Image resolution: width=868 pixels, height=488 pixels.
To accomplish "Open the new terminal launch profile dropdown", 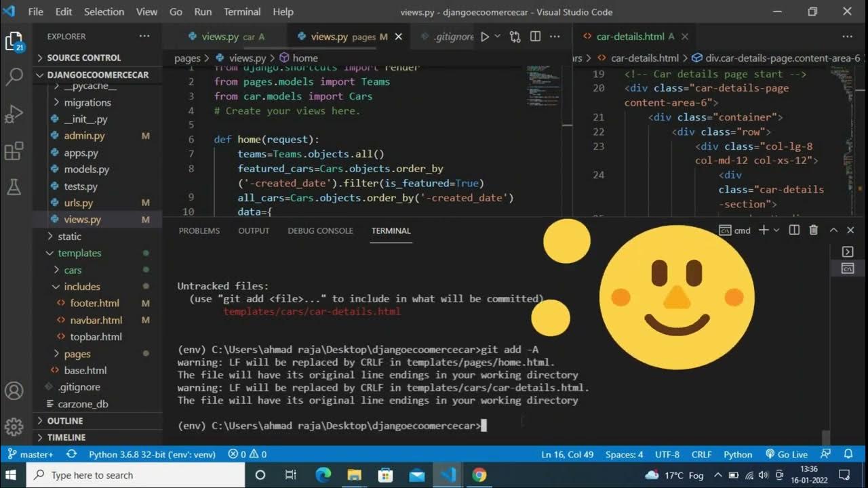I will [776, 230].
